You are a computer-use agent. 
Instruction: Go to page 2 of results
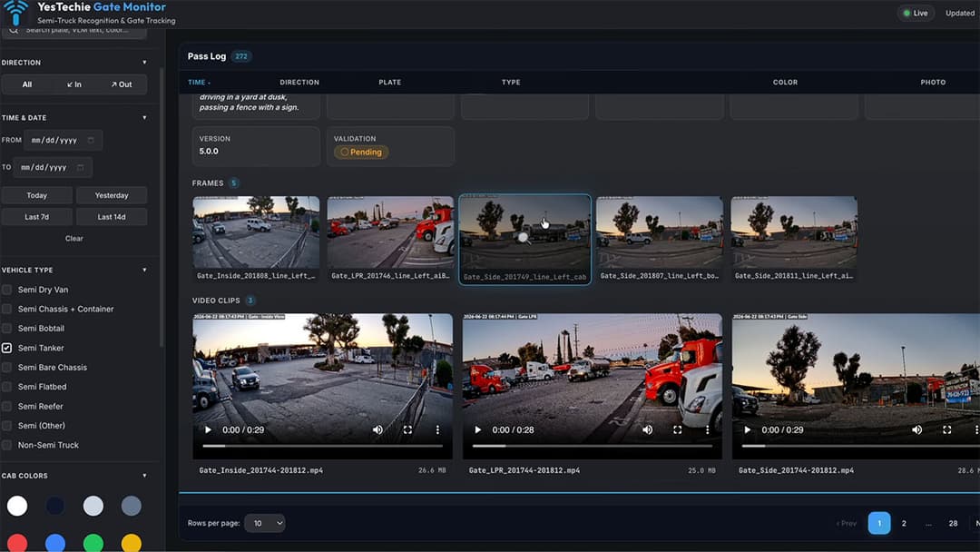pyautogui.click(x=904, y=523)
